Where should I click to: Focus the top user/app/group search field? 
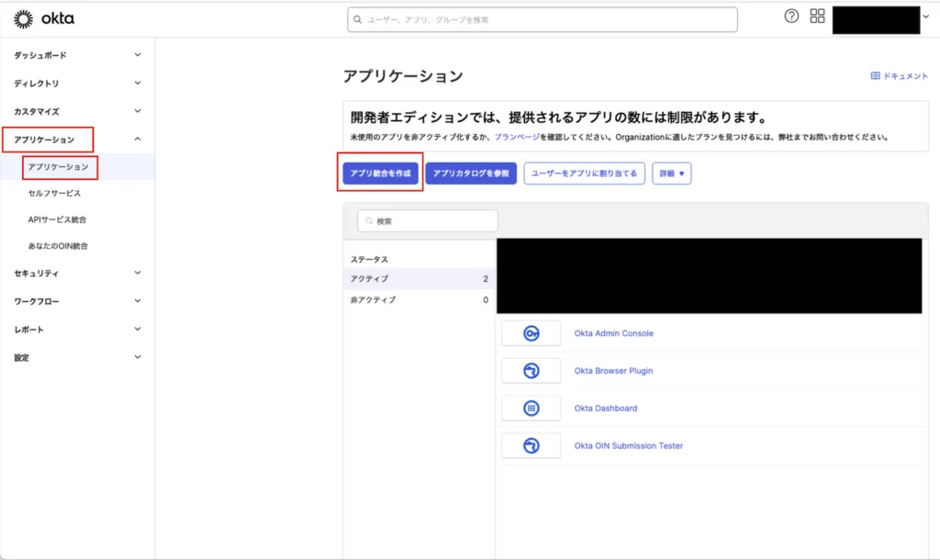pyautogui.click(x=543, y=20)
